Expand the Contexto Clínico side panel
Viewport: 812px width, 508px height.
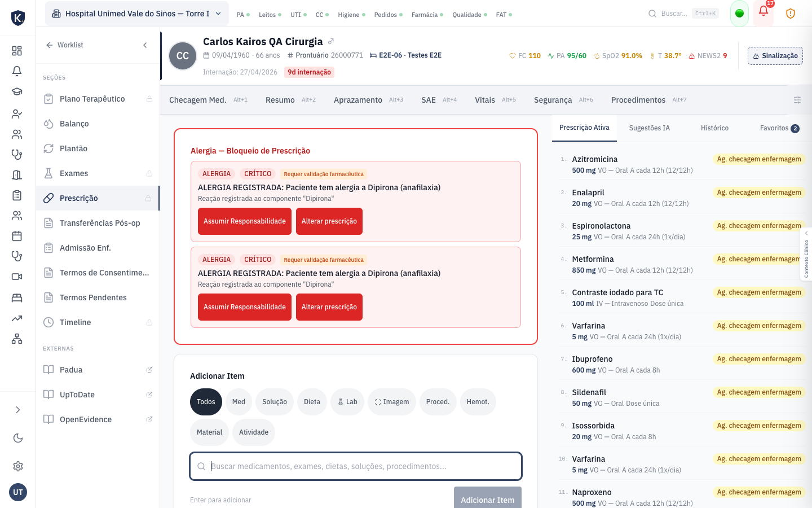[x=806, y=254]
